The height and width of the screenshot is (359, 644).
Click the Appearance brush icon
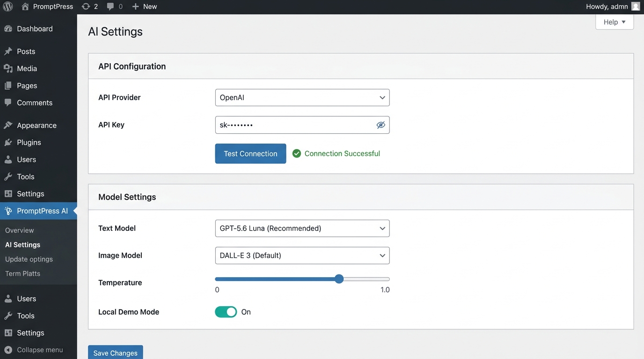(8, 125)
